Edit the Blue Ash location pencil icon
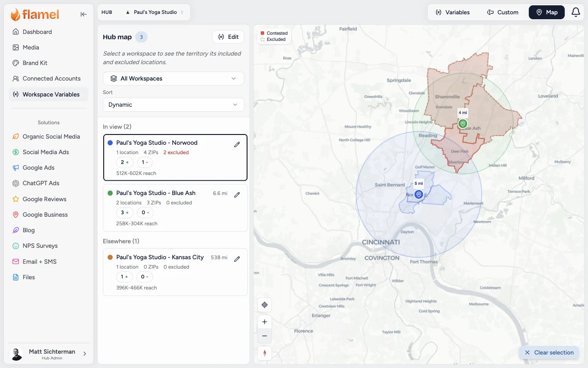This screenshot has width=588, height=368. point(237,195)
